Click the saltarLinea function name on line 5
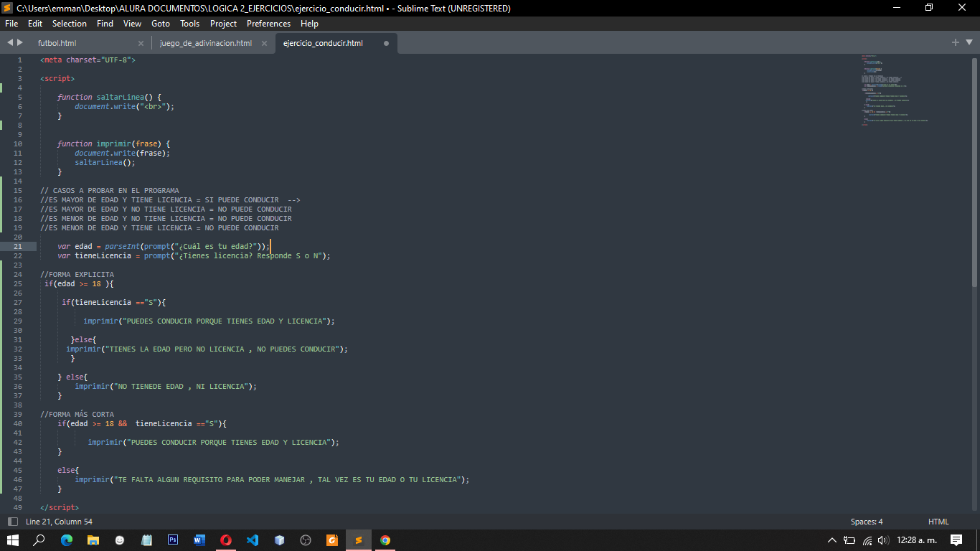Image resolution: width=980 pixels, height=551 pixels. pos(121,97)
